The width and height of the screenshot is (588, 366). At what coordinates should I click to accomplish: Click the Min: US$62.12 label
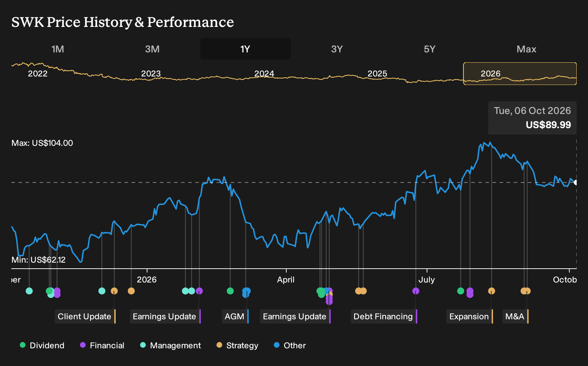click(x=39, y=260)
